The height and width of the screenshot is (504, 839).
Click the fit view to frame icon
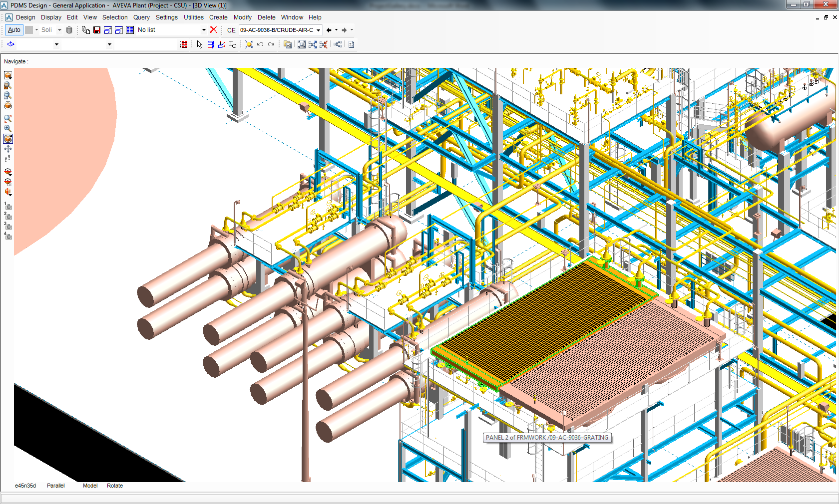302,44
